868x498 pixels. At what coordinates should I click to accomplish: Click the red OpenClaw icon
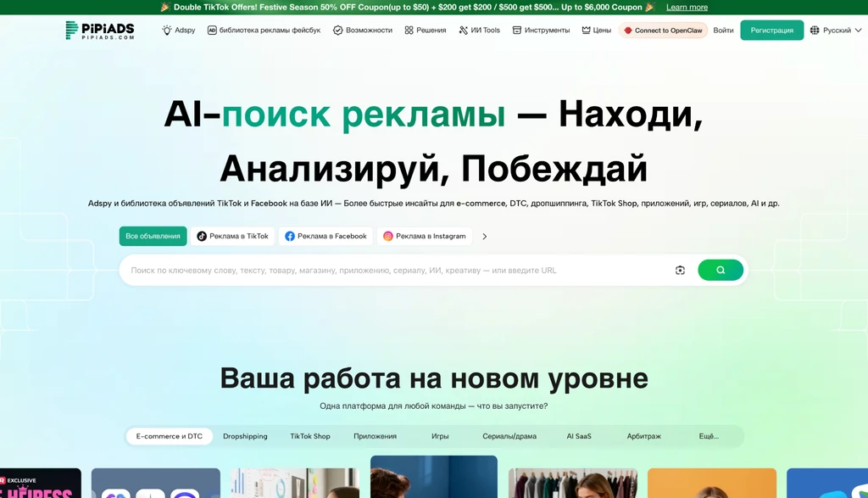(628, 31)
